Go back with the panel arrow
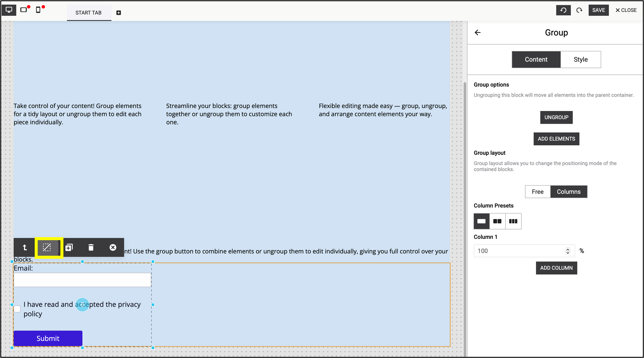 [478, 33]
